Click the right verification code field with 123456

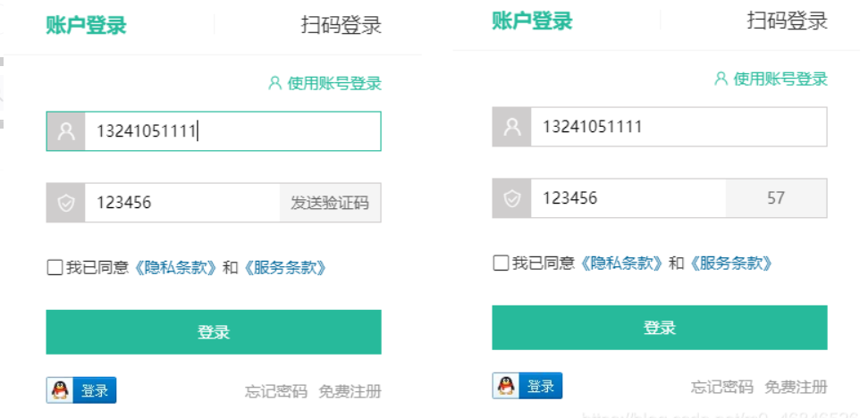click(x=628, y=198)
